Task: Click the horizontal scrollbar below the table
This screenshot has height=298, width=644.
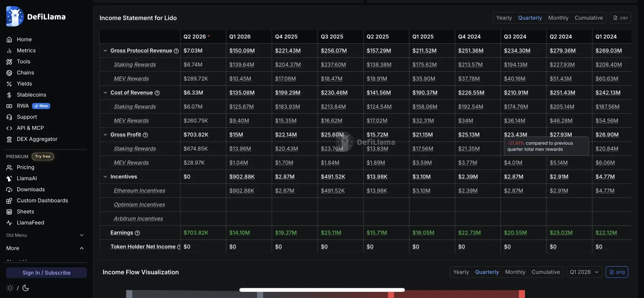Action: coord(322,290)
